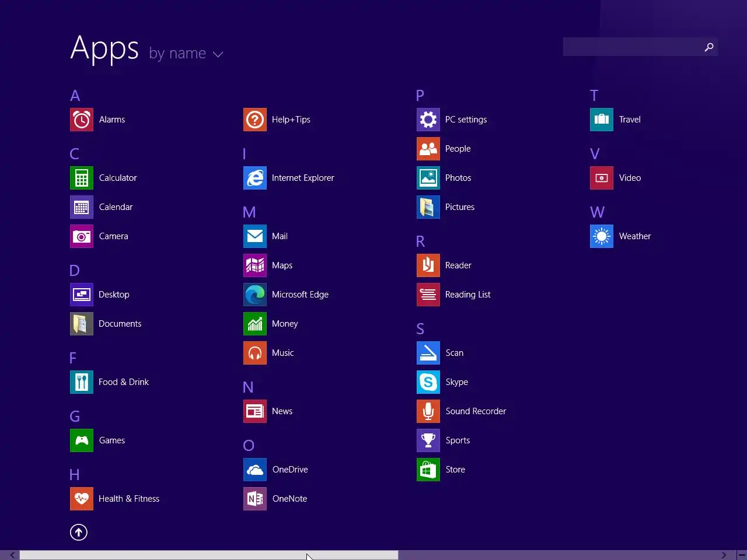Screen dimensions: 747x560
Task: Launch Internet Explorer icon
Action: (x=255, y=178)
